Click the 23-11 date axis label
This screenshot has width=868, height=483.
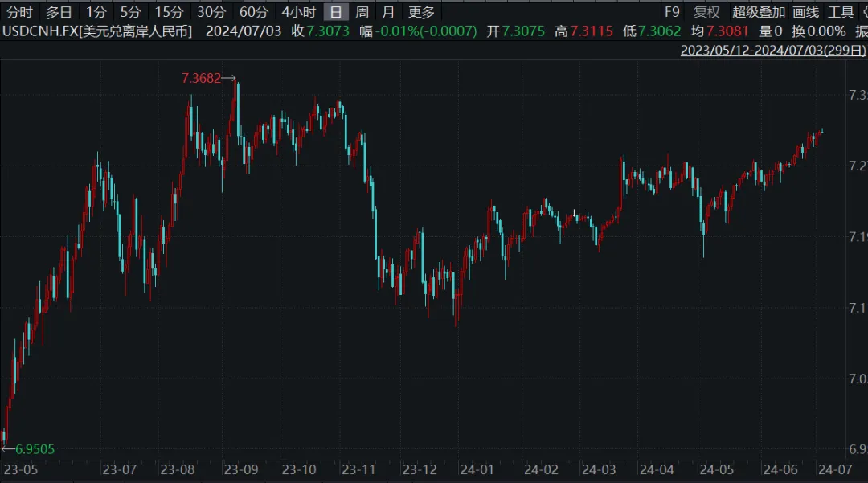click(358, 469)
